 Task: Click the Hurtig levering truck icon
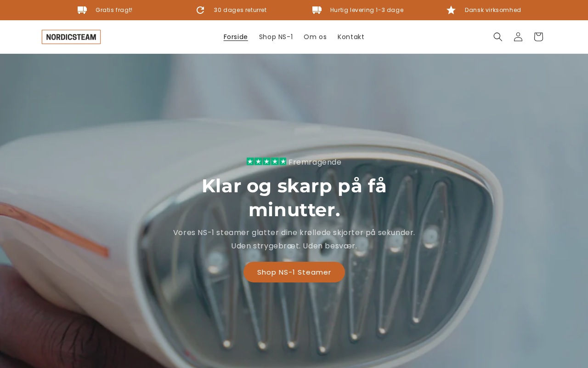(x=317, y=10)
